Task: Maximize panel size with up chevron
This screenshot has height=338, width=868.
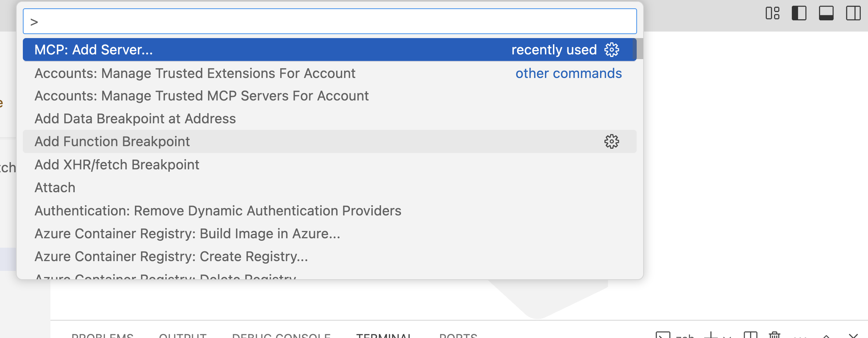Action: (826, 336)
